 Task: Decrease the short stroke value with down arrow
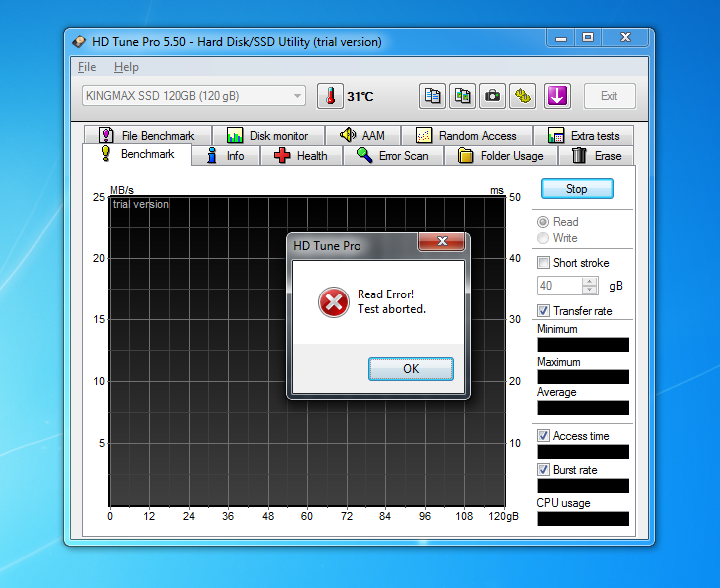pyautogui.click(x=589, y=290)
